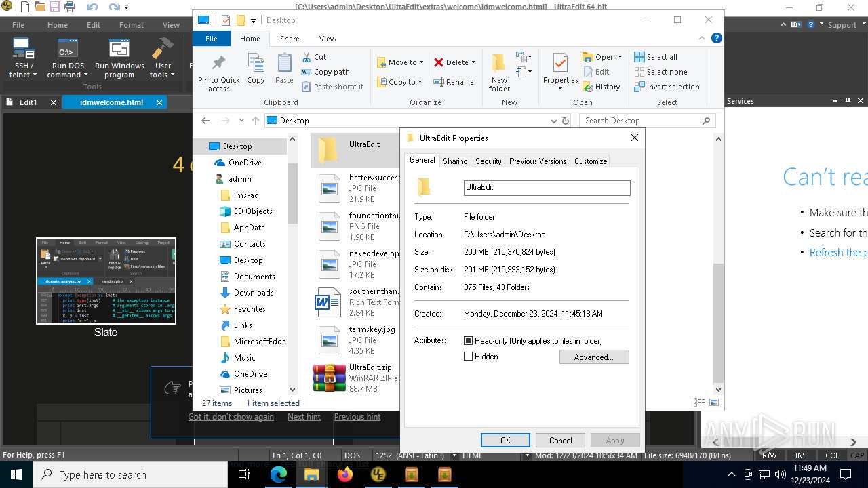
Task: Click the Up one level arrow in Explorer
Action: [x=256, y=121]
